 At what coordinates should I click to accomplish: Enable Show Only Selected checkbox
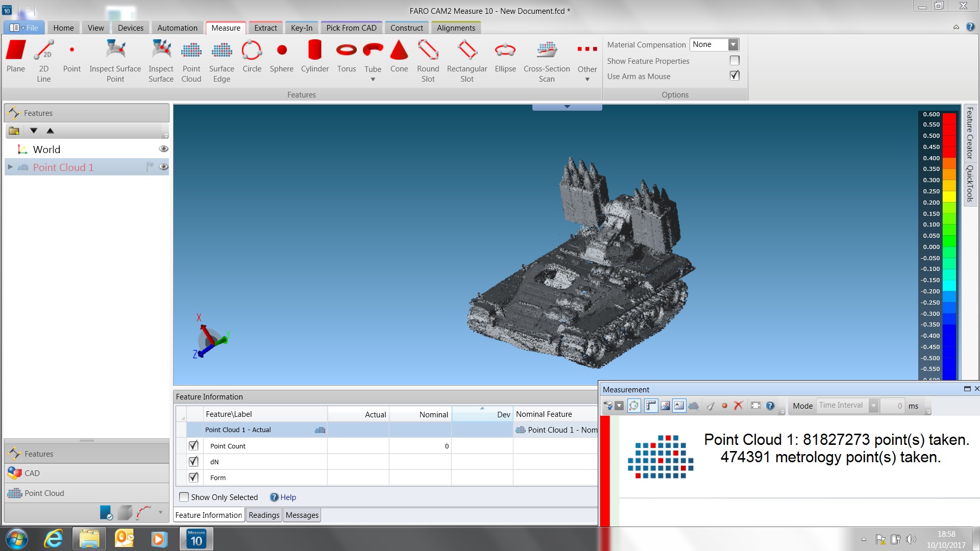(184, 497)
